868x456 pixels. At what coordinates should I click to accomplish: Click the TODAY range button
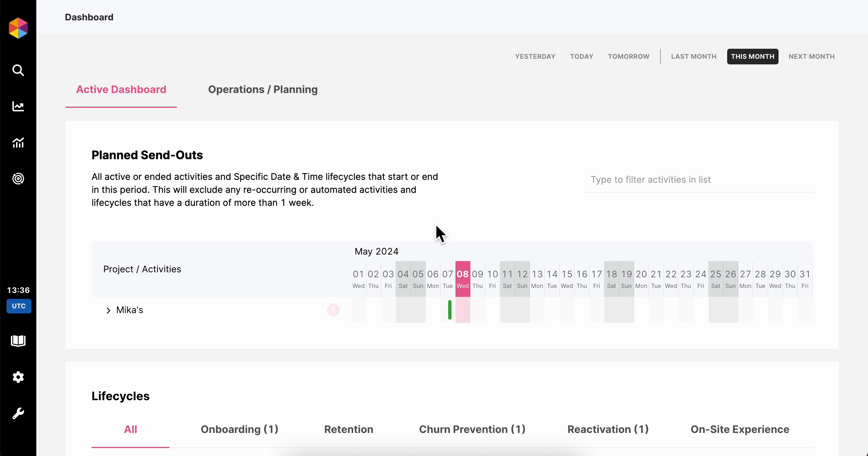coord(582,57)
